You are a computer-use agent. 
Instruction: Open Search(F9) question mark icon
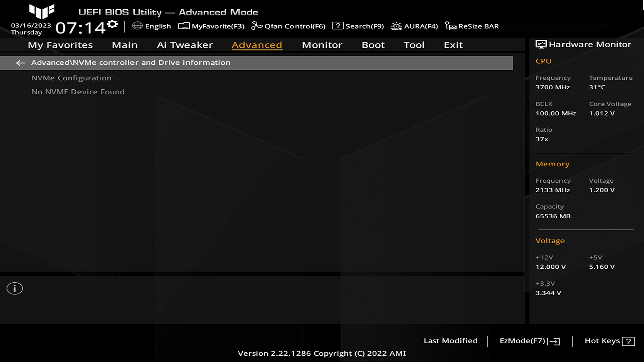[x=338, y=26]
